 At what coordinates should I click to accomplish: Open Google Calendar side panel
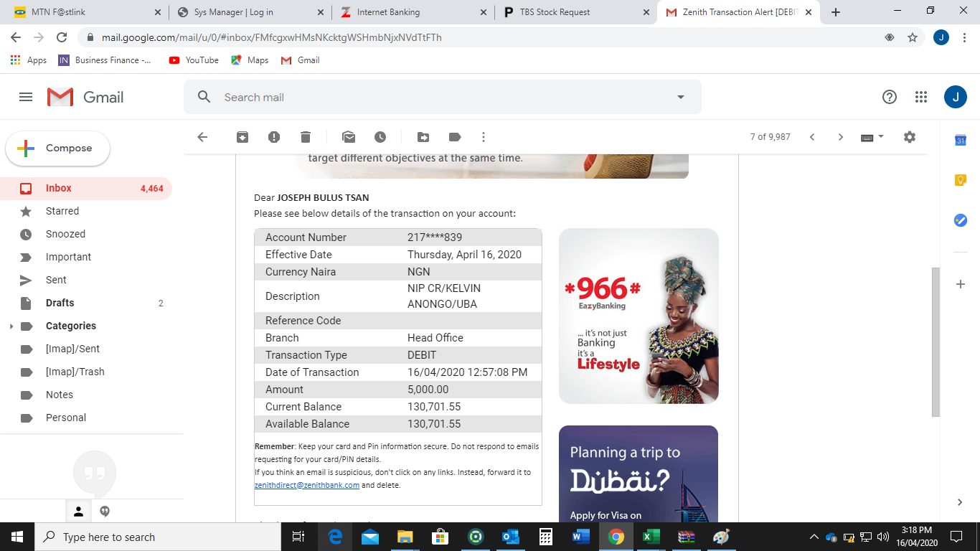961,140
